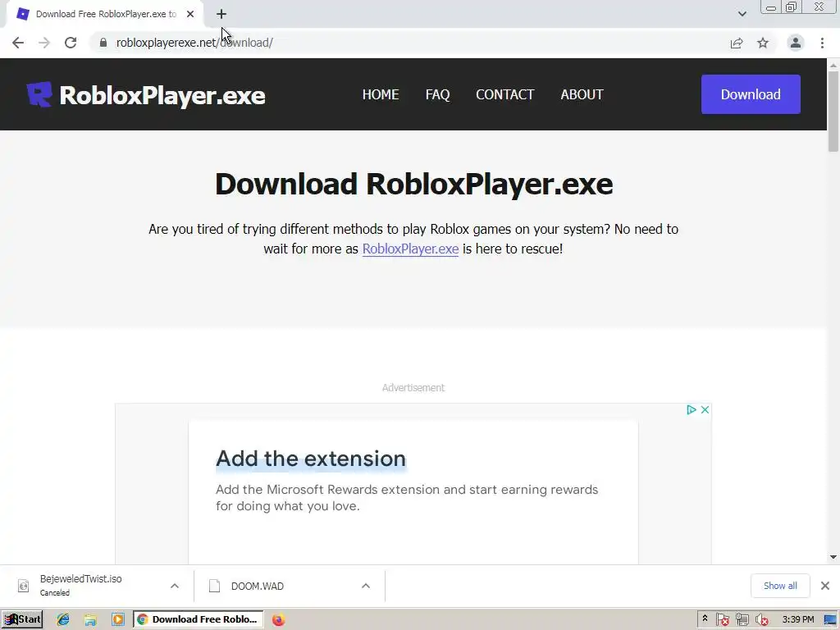Click the purple Download button
Viewport: 840px width, 630px height.
click(x=751, y=94)
